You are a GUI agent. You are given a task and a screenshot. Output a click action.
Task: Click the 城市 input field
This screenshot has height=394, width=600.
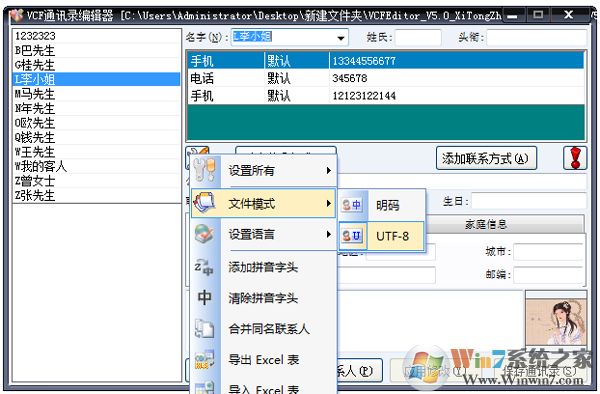coord(549,252)
